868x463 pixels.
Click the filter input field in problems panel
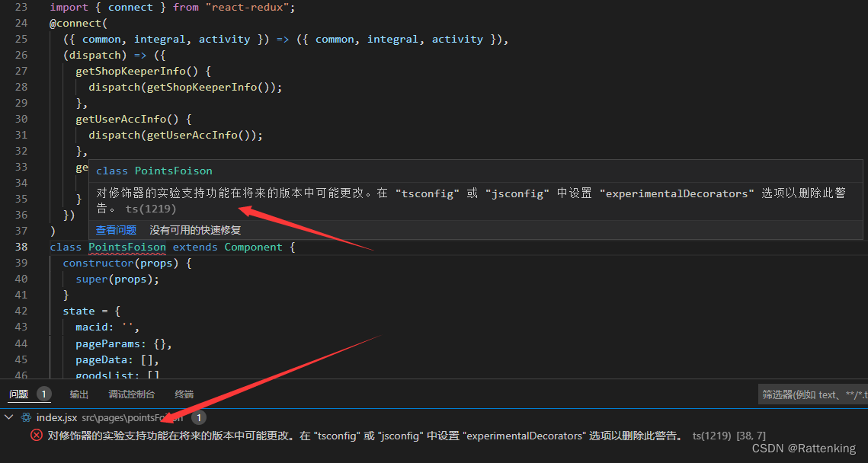pos(812,394)
